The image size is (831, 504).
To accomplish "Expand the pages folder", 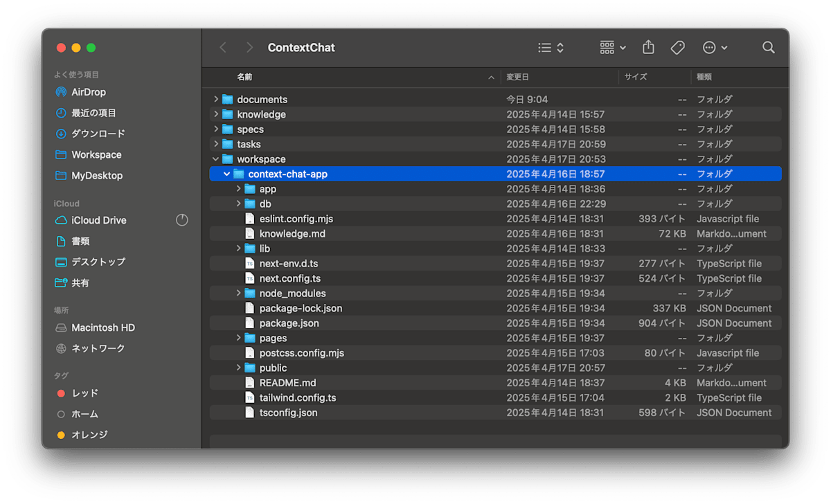I will [x=238, y=338].
